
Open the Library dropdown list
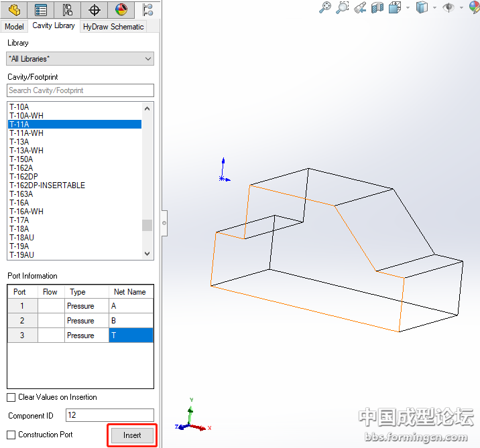coord(80,59)
